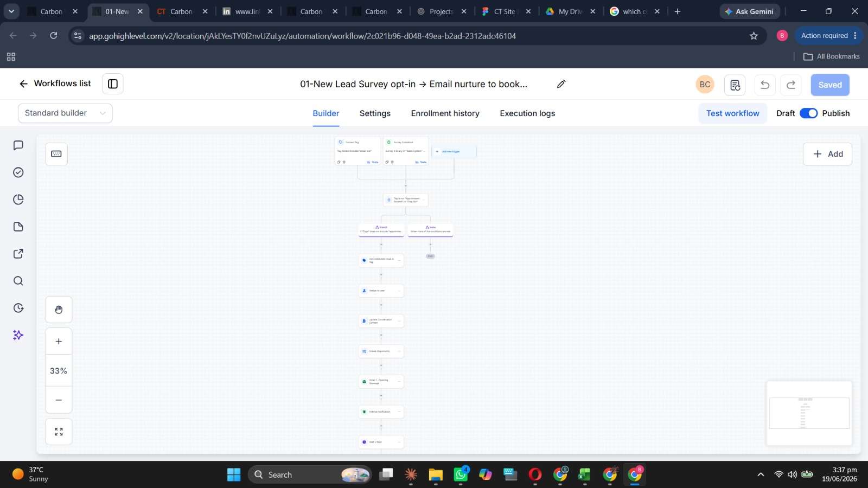Zoom out with the minus button

tap(59, 400)
